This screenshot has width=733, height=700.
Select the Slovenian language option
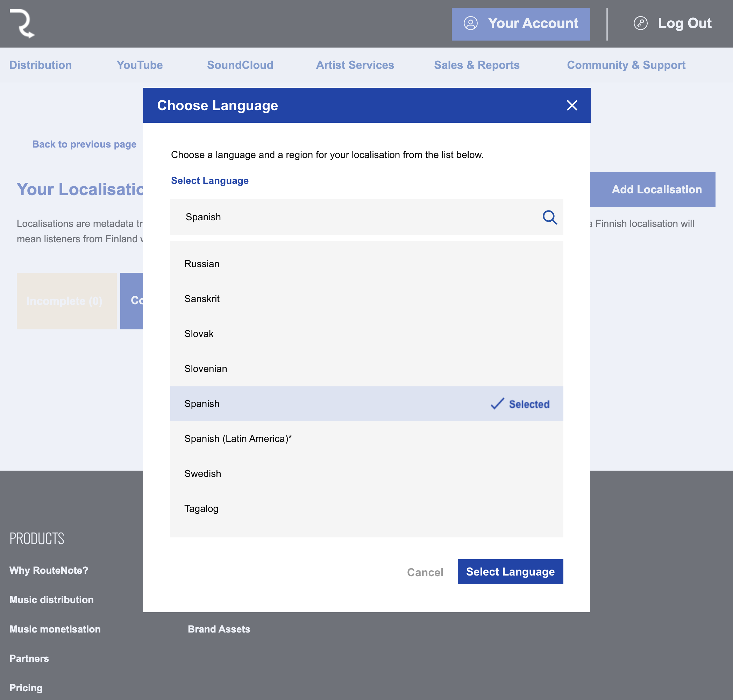[206, 369]
